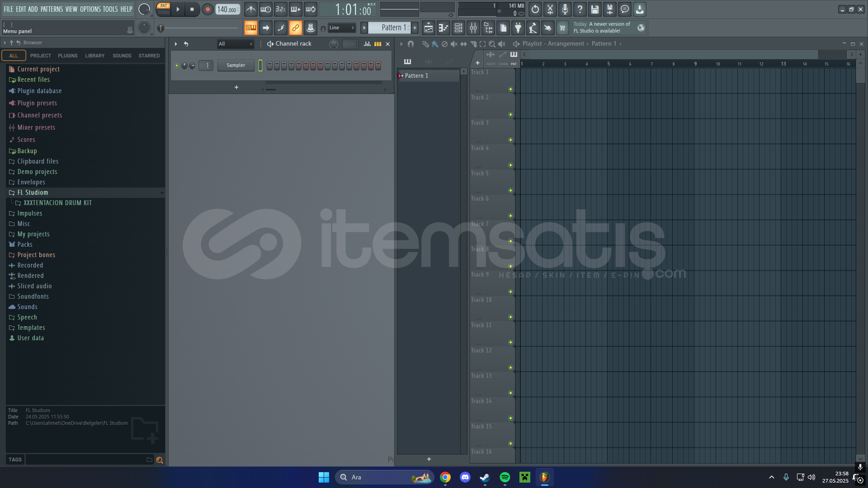Toggle PAT/SONG playback mode
The image size is (868, 488).
point(163,9)
